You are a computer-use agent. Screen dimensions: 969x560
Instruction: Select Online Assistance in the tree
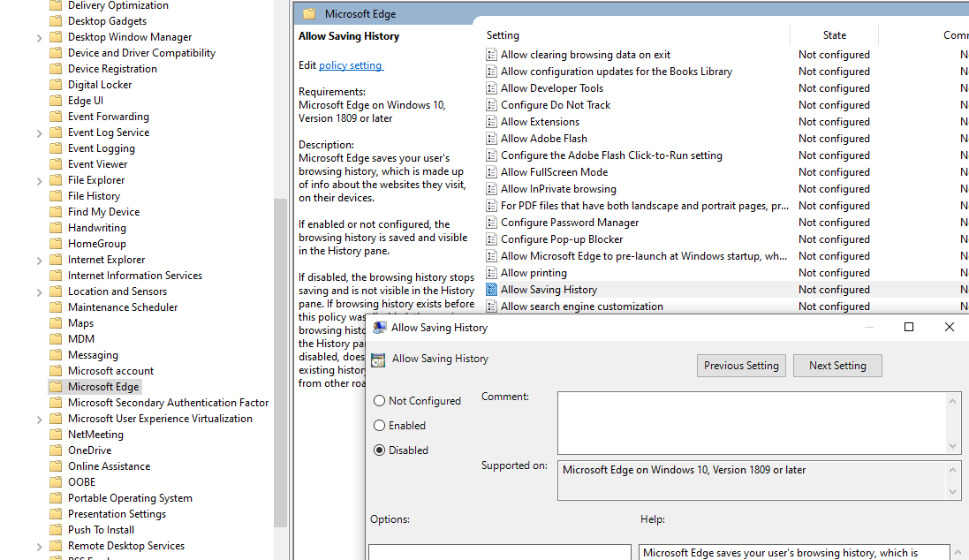pos(109,466)
